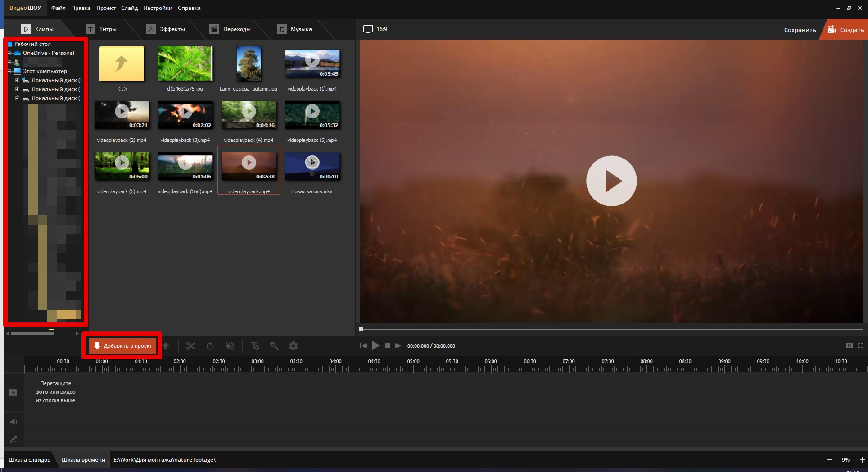868x472 pixels.
Task: Collapse the Этот компьютер tree node
Action: tap(9, 71)
